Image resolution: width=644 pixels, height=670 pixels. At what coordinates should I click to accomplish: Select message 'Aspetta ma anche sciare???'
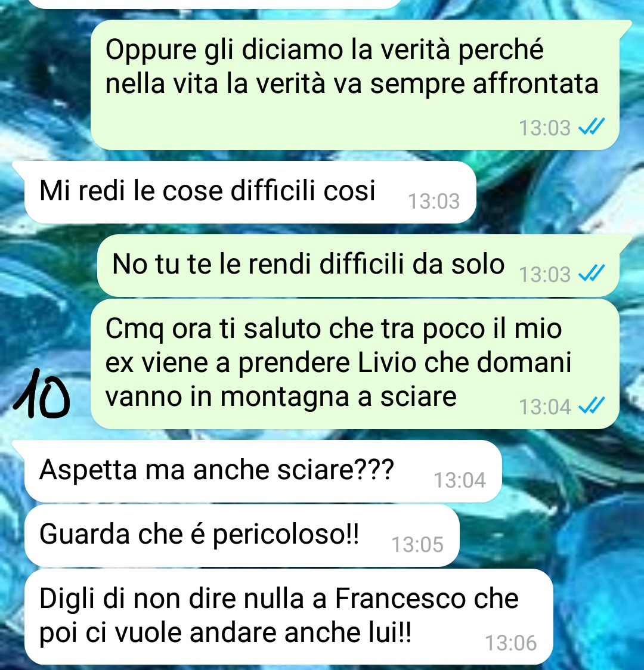click(263, 472)
